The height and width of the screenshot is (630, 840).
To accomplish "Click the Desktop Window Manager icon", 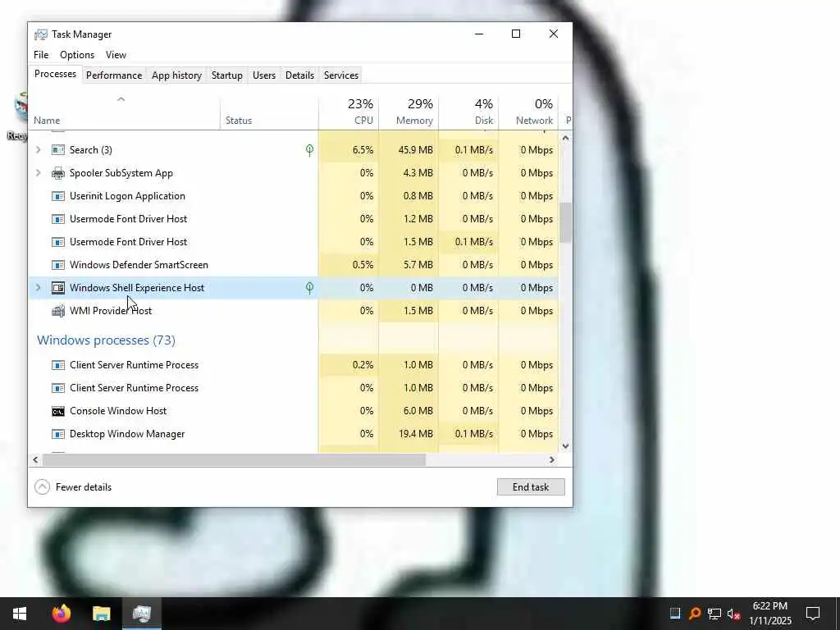I will point(58,434).
